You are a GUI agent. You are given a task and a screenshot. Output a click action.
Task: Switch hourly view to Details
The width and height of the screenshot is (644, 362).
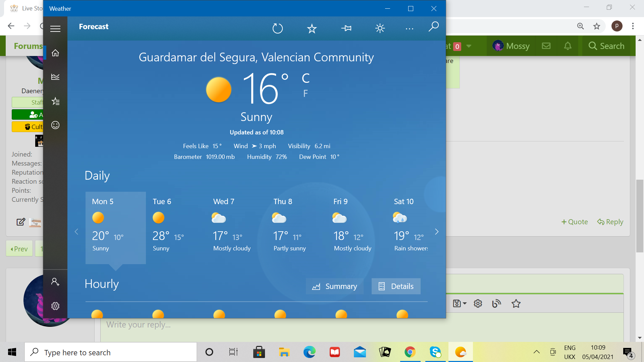(396, 286)
